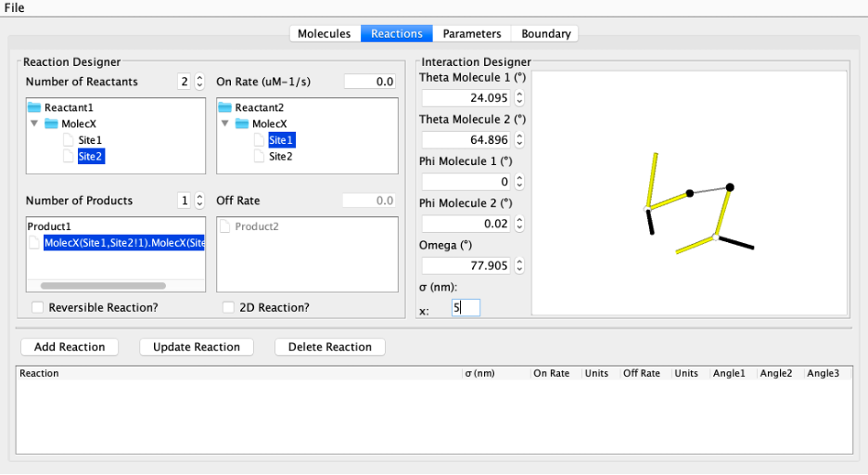Click the molecule diagram in Interaction Designer

689,193
